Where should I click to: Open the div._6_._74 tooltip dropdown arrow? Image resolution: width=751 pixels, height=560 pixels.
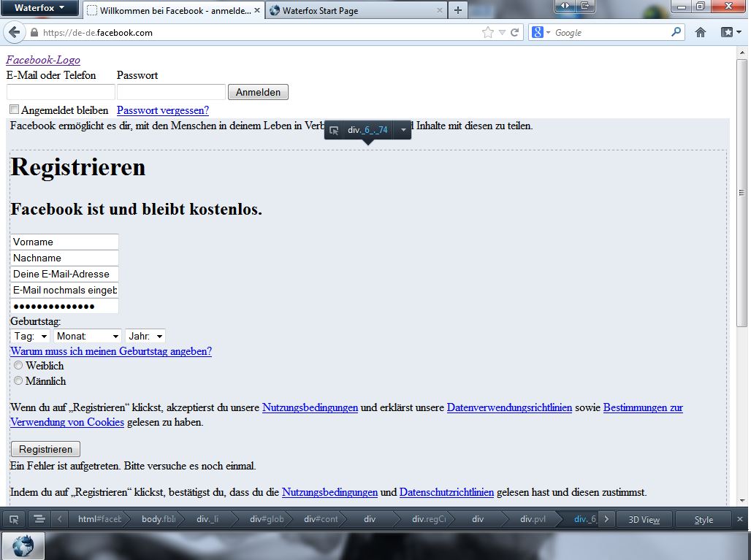(x=403, y=130)
